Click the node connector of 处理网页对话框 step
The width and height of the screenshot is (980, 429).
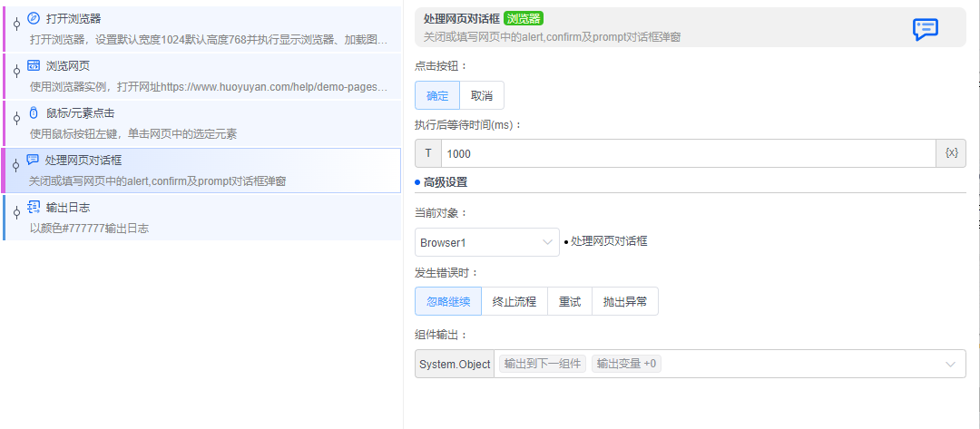click(17, 166)
